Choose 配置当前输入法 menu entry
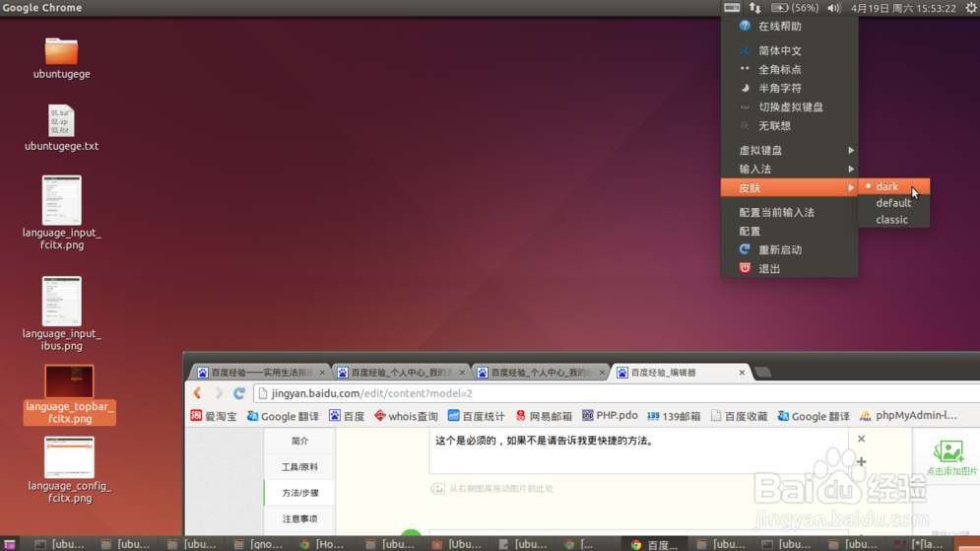The image size is (980, 551). tap(789, 213)
